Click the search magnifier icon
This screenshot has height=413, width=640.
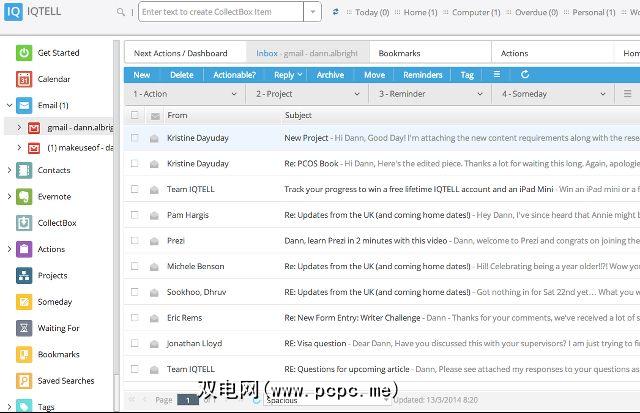120,12
